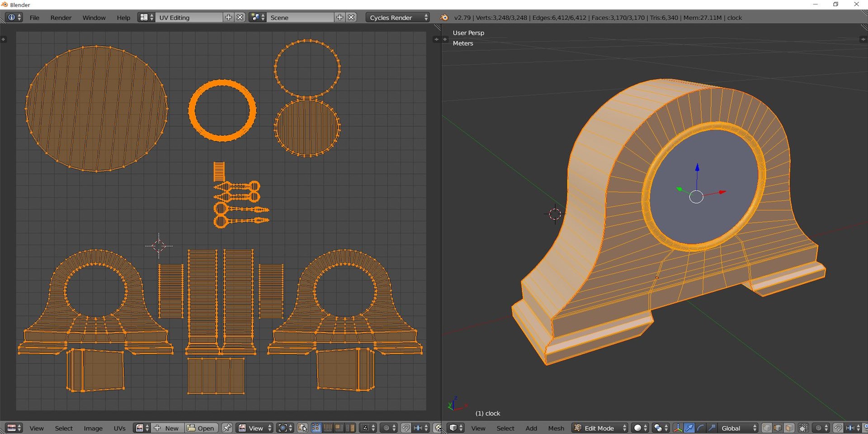Screen dimensions: 868x434
Task: Open UV editor proportional editing dropdown
Action: point(389,428)
